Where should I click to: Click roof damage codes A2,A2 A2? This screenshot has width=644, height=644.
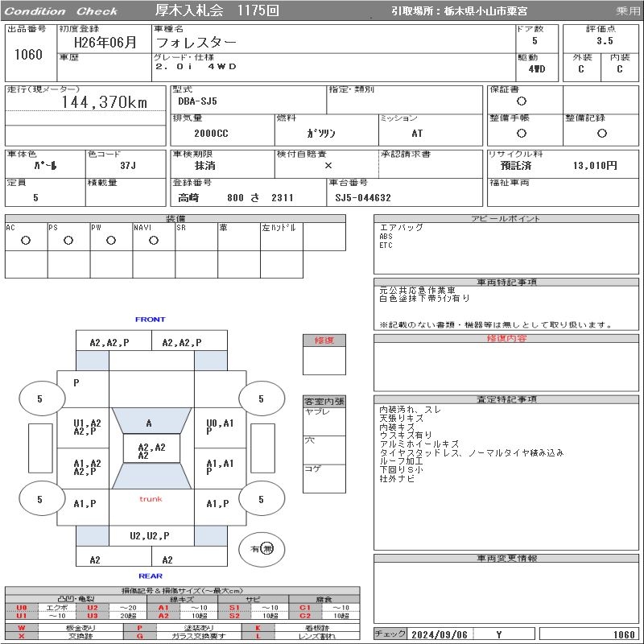point(151,452)
